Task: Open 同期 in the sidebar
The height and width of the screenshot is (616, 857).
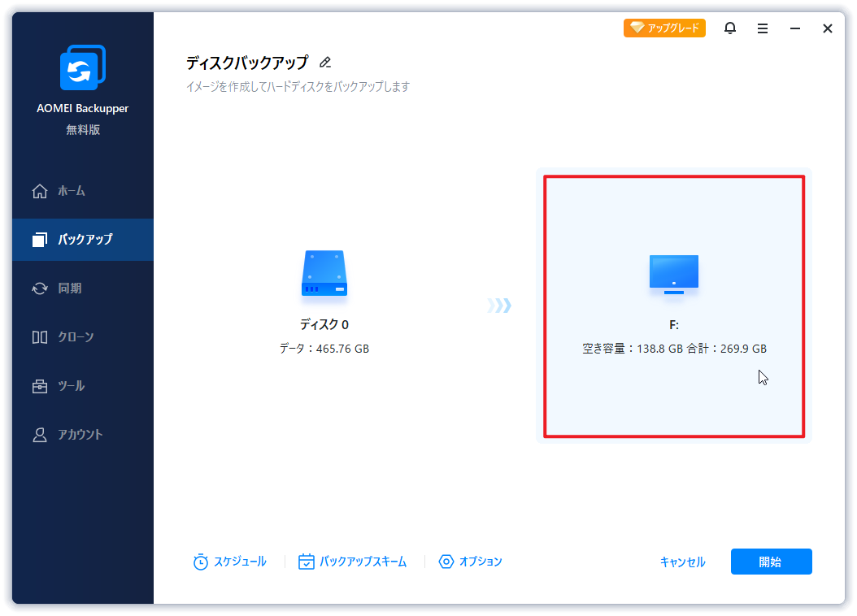Action: tap(83, 288)
